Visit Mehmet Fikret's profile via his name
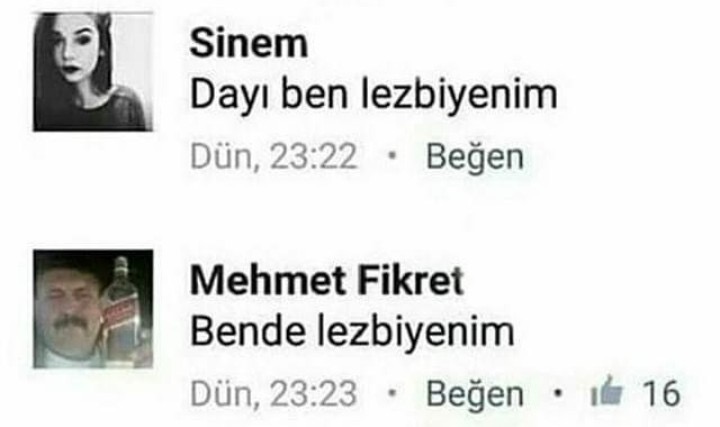 326,280
